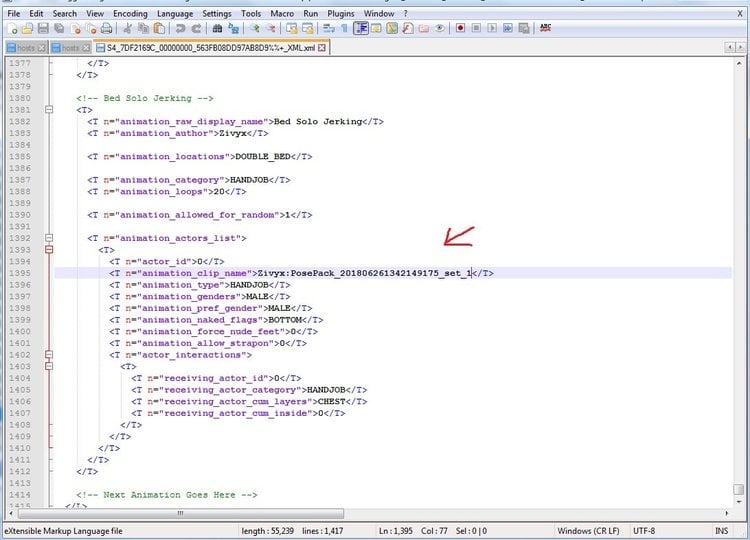Viewport: 750px width, 540px height.
Task: Open the Macro menu
Action: (x=282, y=13)
